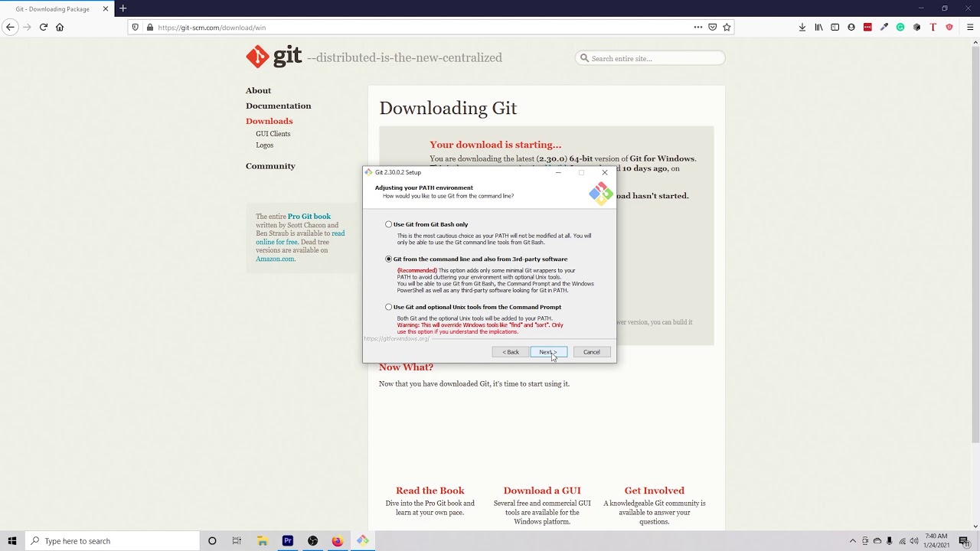The height and width of the screenshot is (551, 980).
Task: Open File Explorer from taskbar
Action: click(x=262, y=541)
